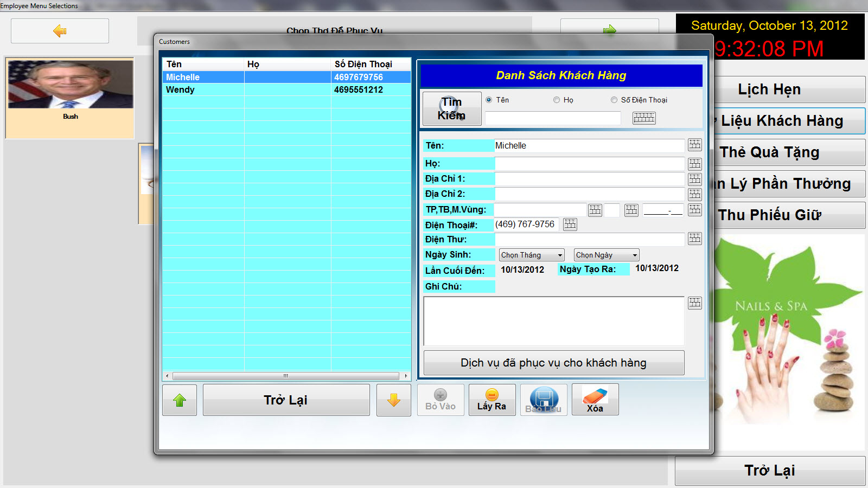The height and width of the screenshot is (488, 868).
Task: Select the Số Điện Thoại radio button
Action: pyautogui.click(x=614, y=100)
